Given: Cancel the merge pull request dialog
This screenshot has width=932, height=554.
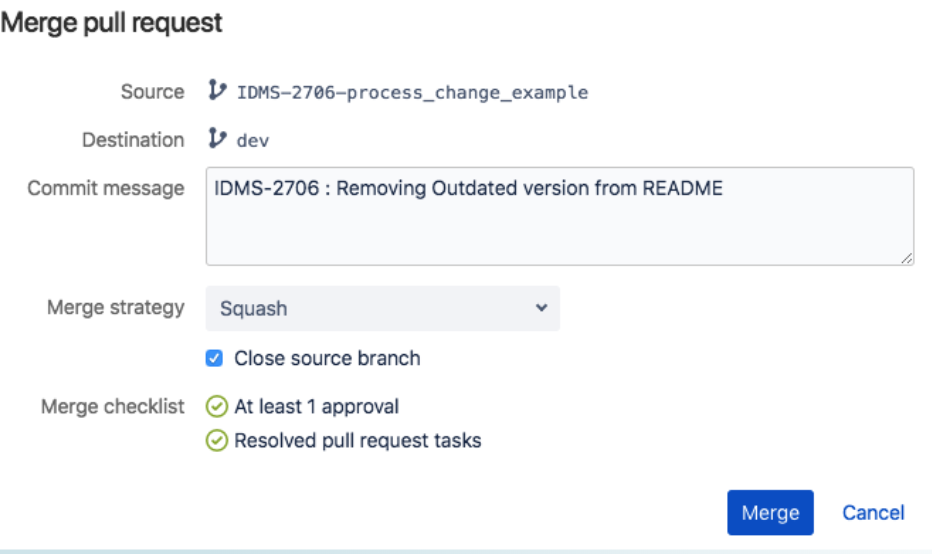Looking at the screenshot, I should click(872, 513).
